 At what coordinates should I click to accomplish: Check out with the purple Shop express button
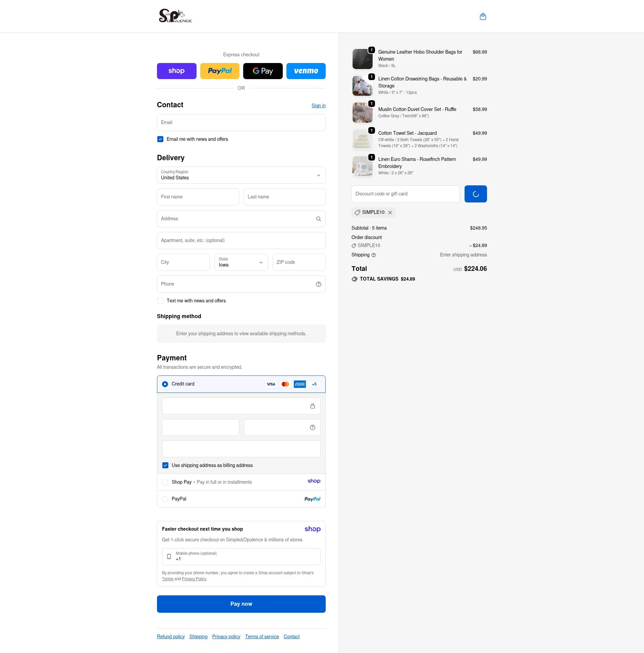[176, 71]
